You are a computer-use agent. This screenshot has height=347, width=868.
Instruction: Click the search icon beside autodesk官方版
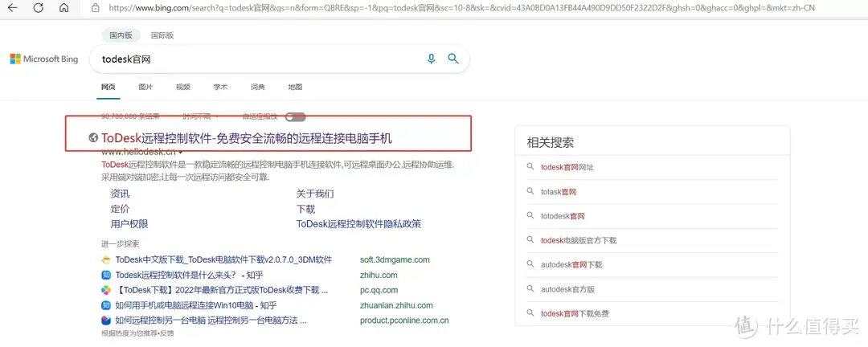(530, 289)
